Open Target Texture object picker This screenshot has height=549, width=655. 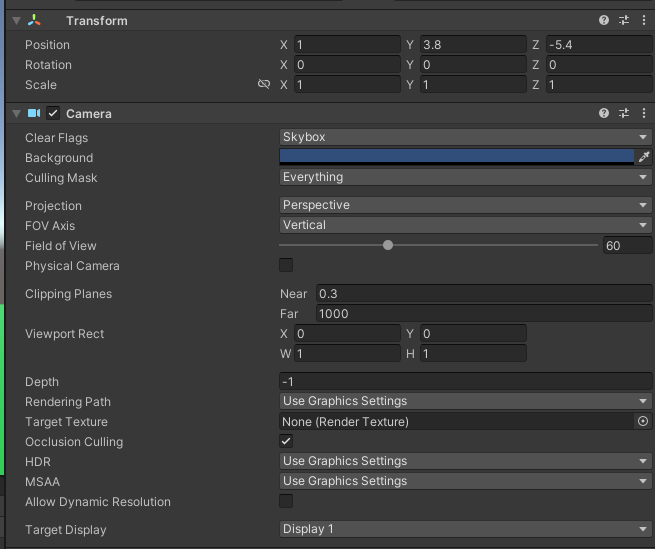pyautogui.click(x=643, y=421)
